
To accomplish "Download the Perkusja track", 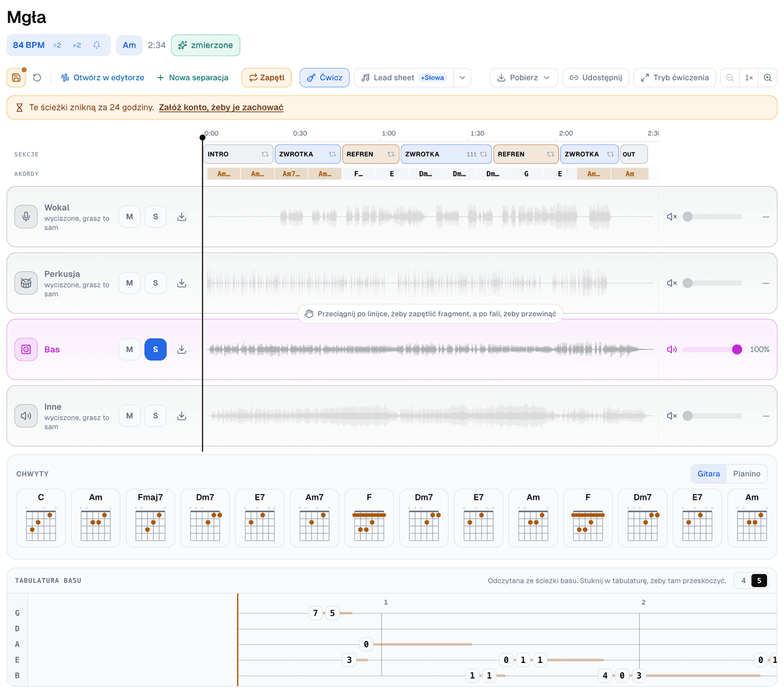I will tap(182, 283).
